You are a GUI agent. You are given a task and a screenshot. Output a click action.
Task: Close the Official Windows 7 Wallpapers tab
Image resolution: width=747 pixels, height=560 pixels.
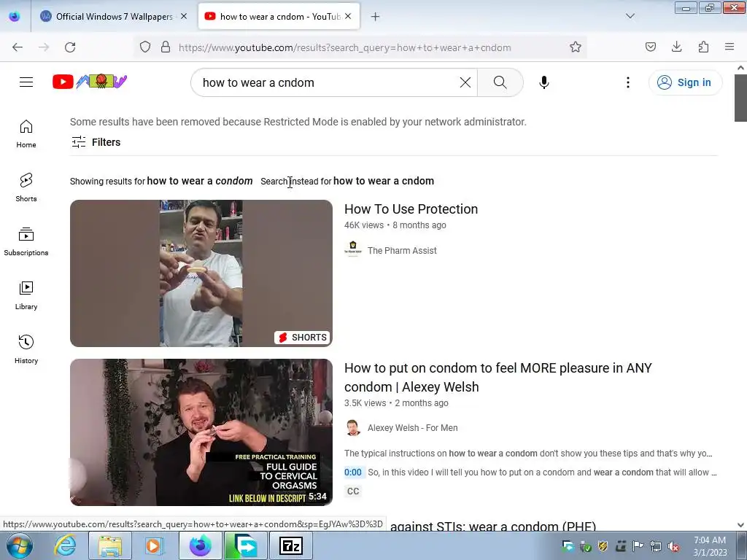click(x=184, y=17)
